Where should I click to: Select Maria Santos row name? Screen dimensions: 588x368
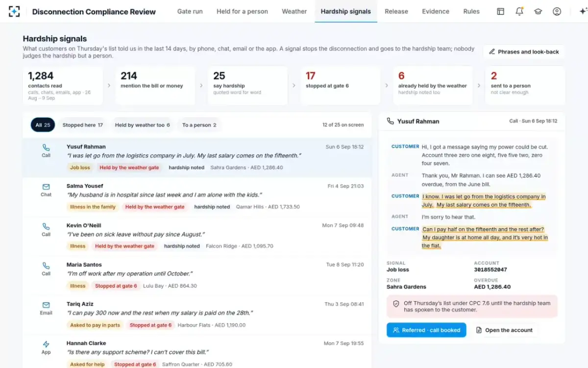pos(84,264)
